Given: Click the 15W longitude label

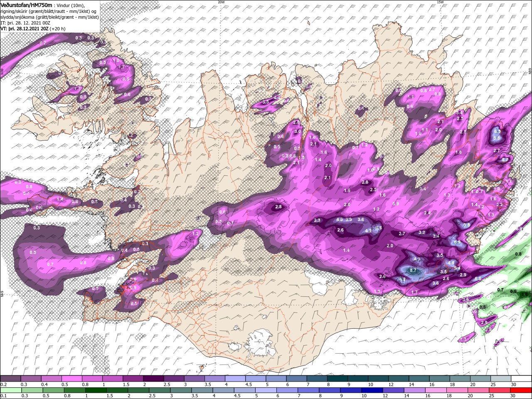Looking at the screenshot, I should [440, 2].
